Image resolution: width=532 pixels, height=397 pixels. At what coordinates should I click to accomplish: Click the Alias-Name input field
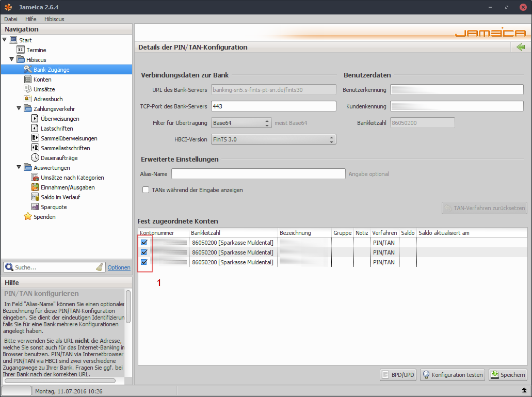pyautogui.click(x=258, y=174)
